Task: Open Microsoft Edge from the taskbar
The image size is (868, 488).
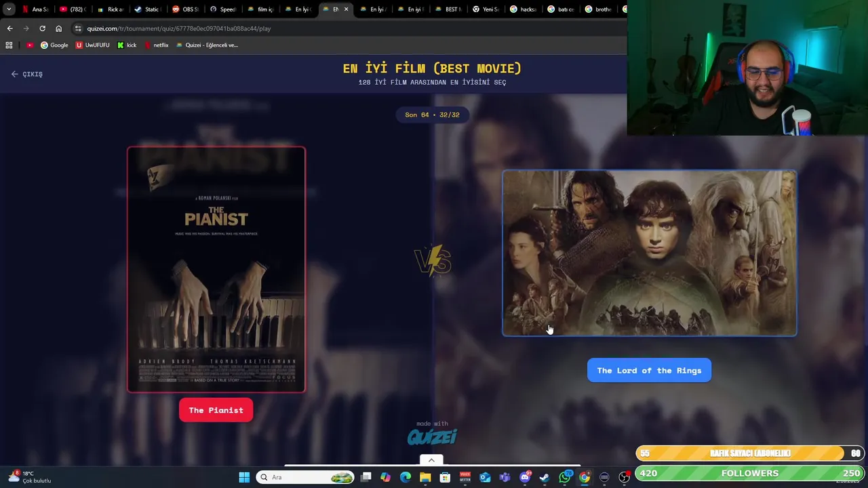Action: point(406,477)
